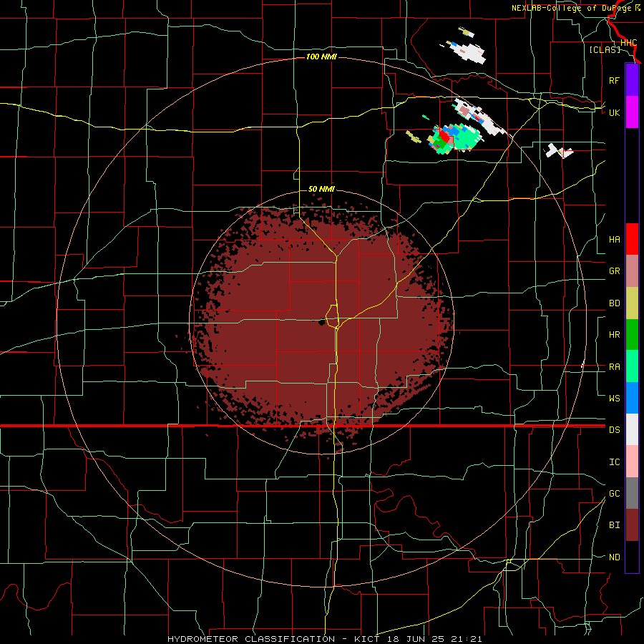Screen dimensions: 644x644
Task: Select the GR graupel legend swatch
Action: click(x=632, y=271)
